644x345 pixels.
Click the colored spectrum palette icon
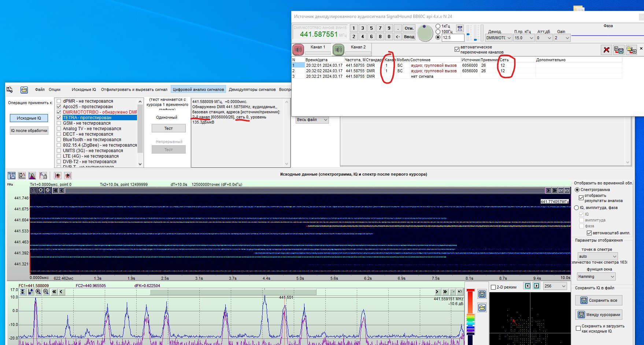(32, 176)
